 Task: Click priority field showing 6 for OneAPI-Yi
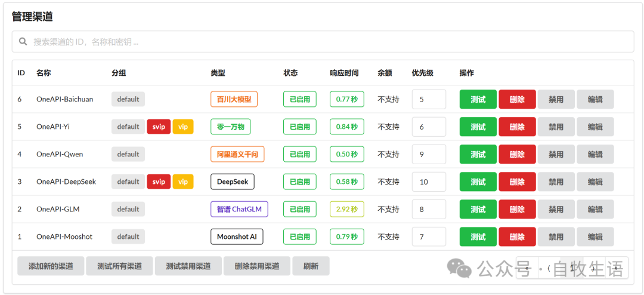[x=429, y=127]
